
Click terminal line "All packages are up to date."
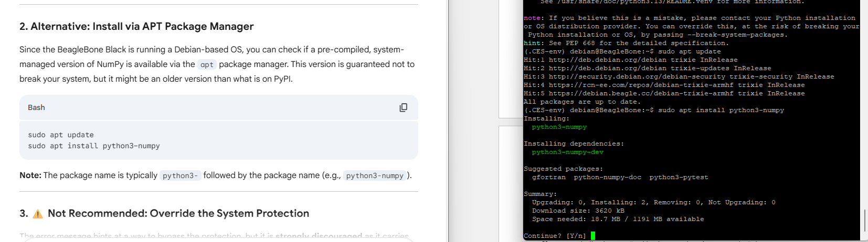point(583,102)
